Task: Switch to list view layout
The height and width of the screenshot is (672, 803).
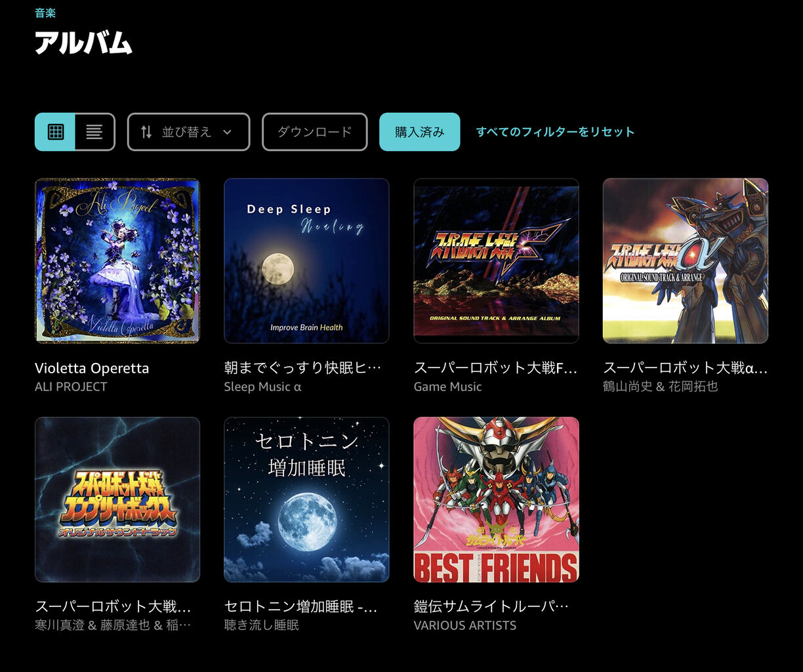Action: click(95, 132)
